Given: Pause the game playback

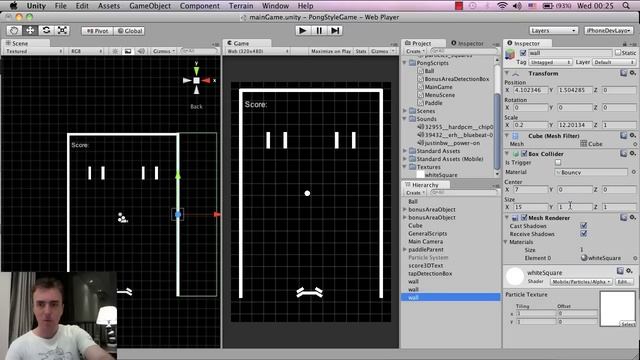Looking at the screenshot, I should pyautogui.click(x=319, y=31).
